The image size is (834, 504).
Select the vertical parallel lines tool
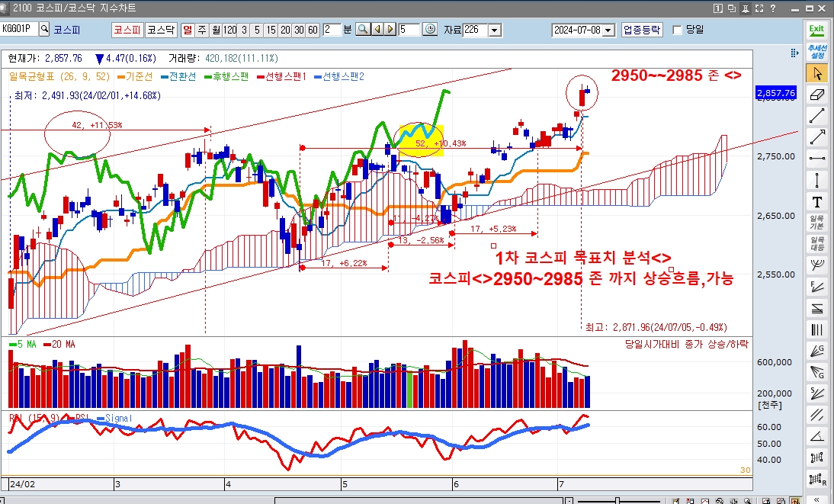(817, 329)
